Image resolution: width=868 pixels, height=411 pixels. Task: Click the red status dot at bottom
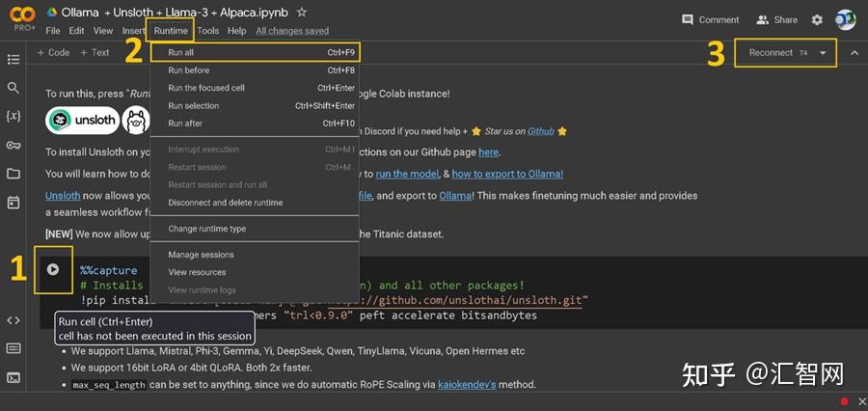[844, 401]
